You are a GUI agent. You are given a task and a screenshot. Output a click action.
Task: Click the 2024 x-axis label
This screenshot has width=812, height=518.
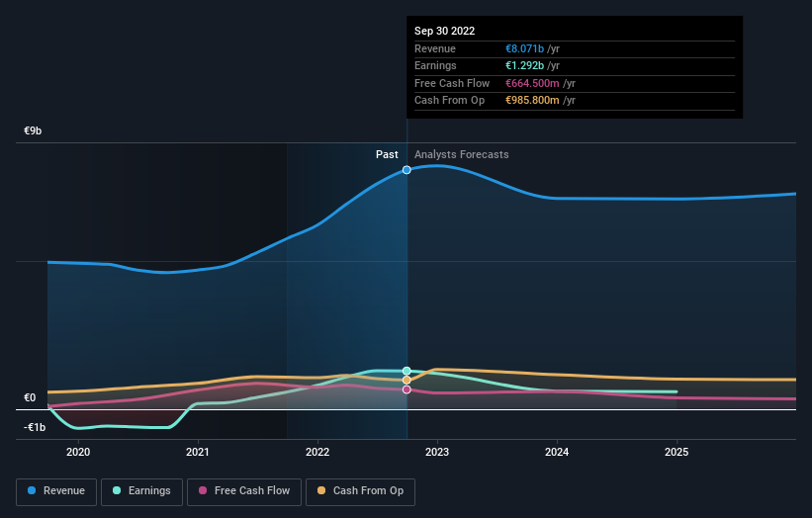click(x=557, y=452)
